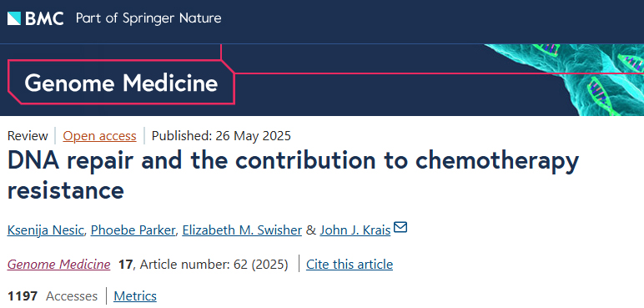Click the envelope icon beside John J. Krais
Screen dimensions: 644x308
[400, 227]
